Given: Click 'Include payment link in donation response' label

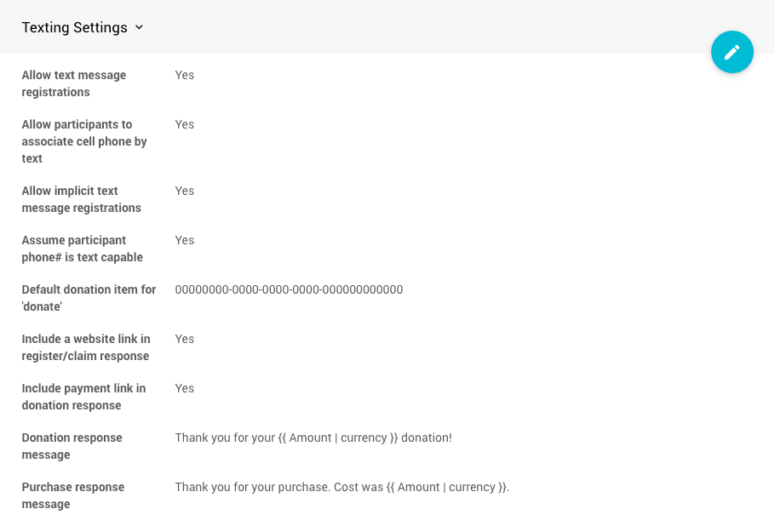Looking at the screenshot, I should click(x=83, y=397).
